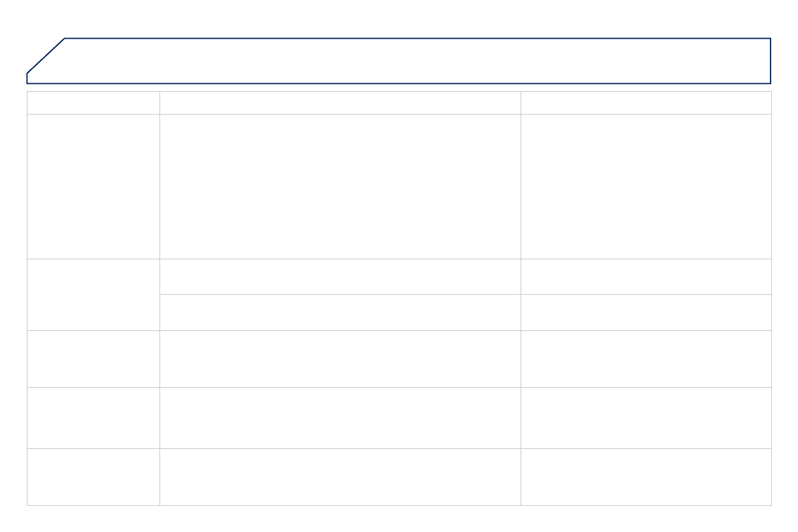Click the second-to-last row's last-column cell

[x=646, y=418]
